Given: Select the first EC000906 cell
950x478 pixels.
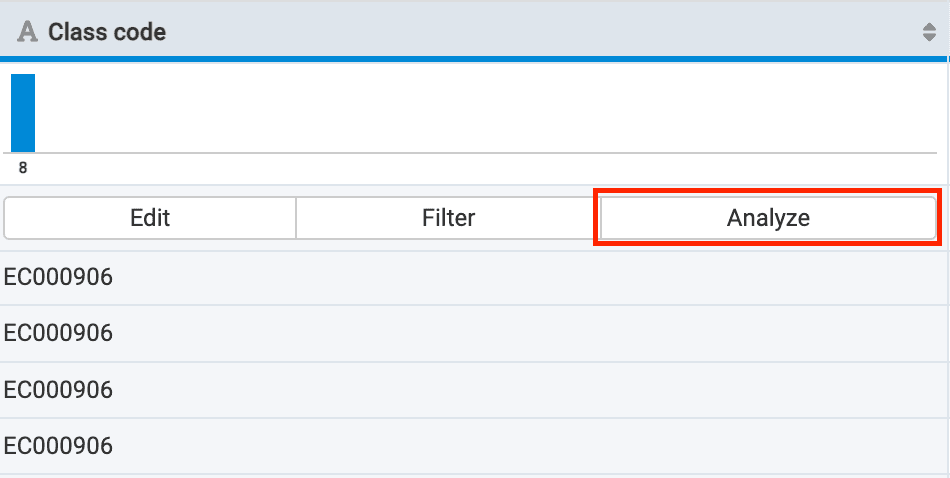Looking at the screenshot, I should pos(59,277).
